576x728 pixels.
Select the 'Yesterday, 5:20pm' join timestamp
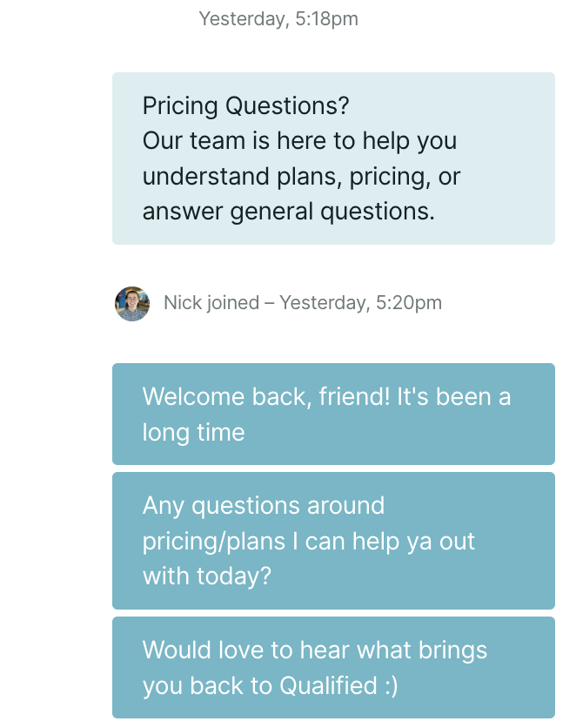361,303
